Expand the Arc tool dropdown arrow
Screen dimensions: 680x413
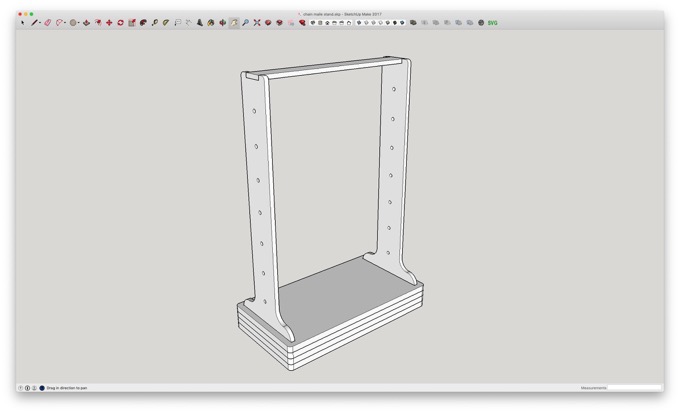coord(65,23)
